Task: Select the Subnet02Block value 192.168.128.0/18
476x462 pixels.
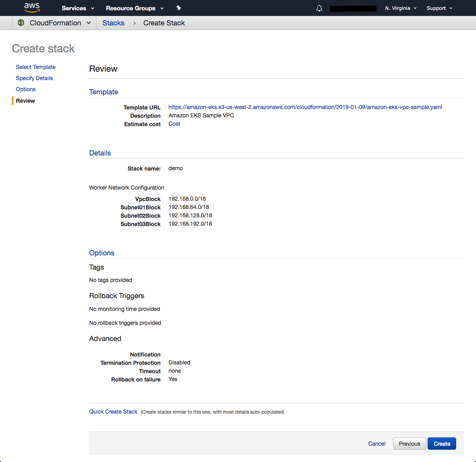Action: point(190,215)
